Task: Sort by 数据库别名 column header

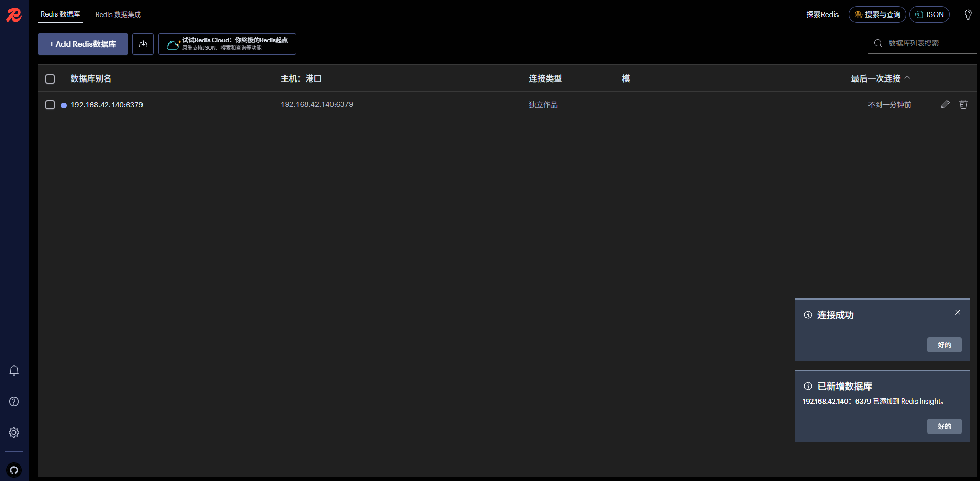Action: pos(91,78)
